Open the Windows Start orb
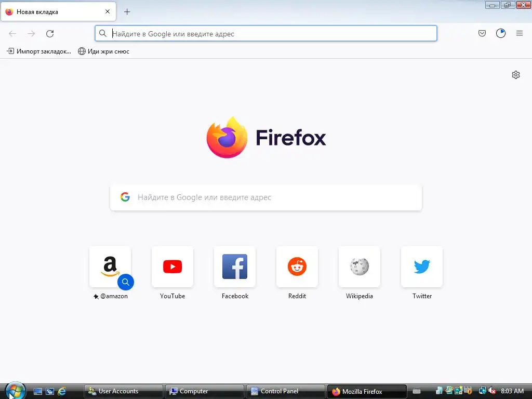This screenshot has width=532, height=399. tap(15, 391)
